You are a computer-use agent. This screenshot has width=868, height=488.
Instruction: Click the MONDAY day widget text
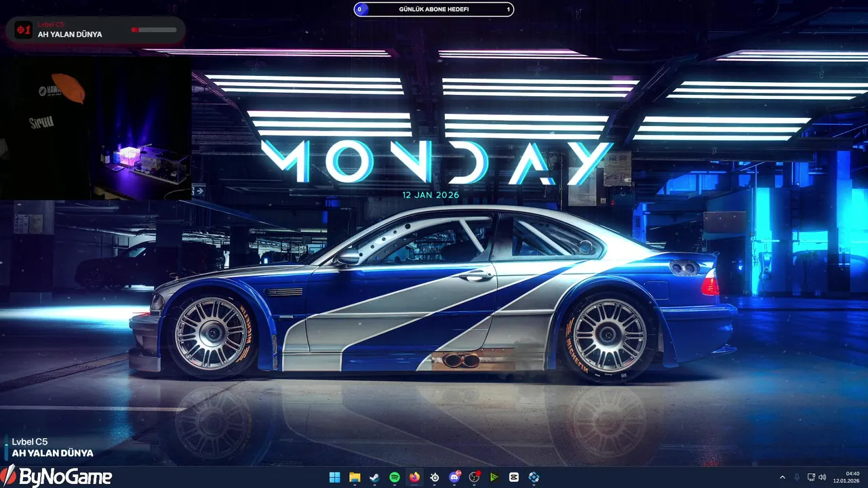[x=437, y=163]
